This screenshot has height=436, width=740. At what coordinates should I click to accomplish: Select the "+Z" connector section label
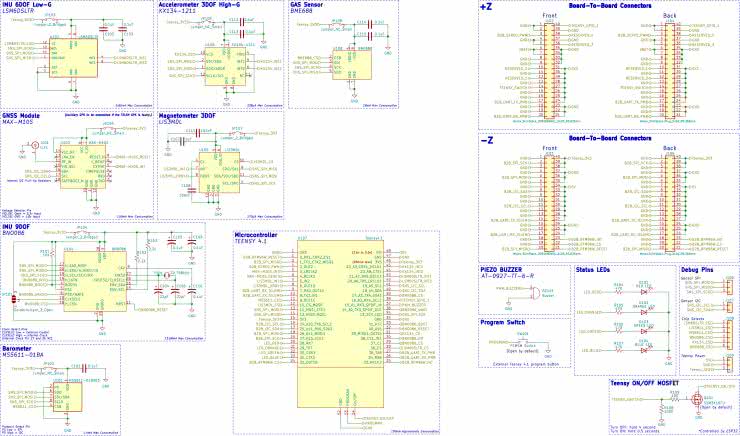coord(486,7)
